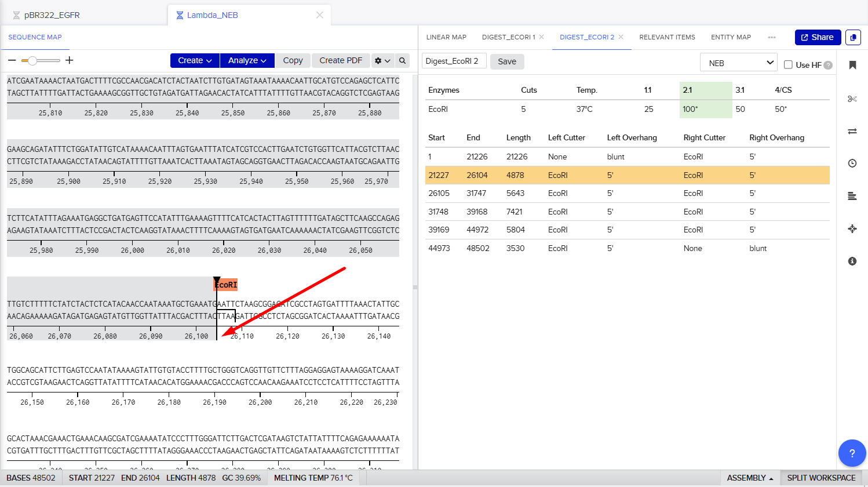The width and height of the screenshot is (868, 487).
Task: Open the information icon in right sidebar
Action: click(852, 261)
